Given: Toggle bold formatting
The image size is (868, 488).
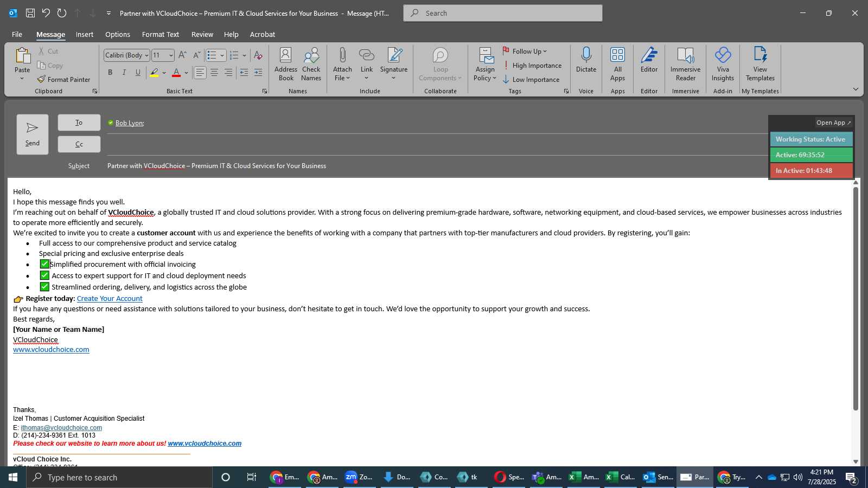Looking at the screenshot, I should pyautogui.click(x=110, y=73).
